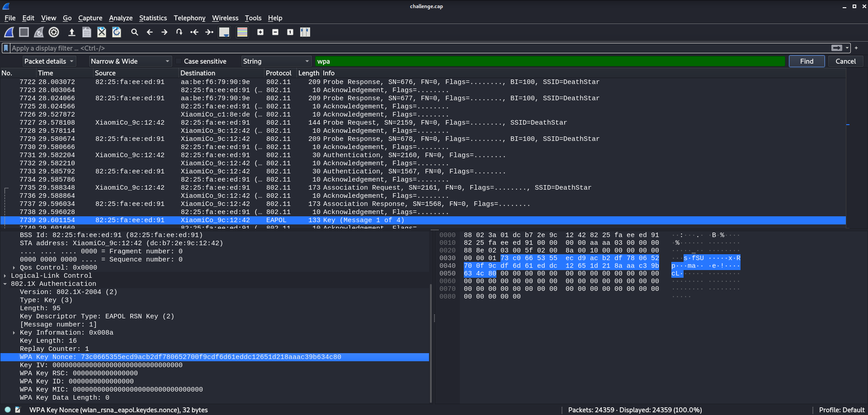This screenshot has width=868, height=415.
Task: Toggle auto-scroll during live capture
Action: point(224,32)
